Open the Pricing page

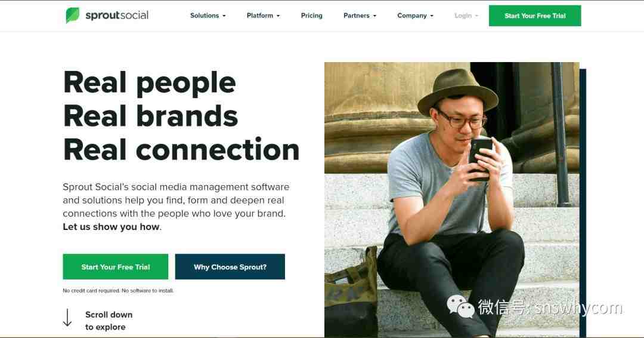coord(312,16)
